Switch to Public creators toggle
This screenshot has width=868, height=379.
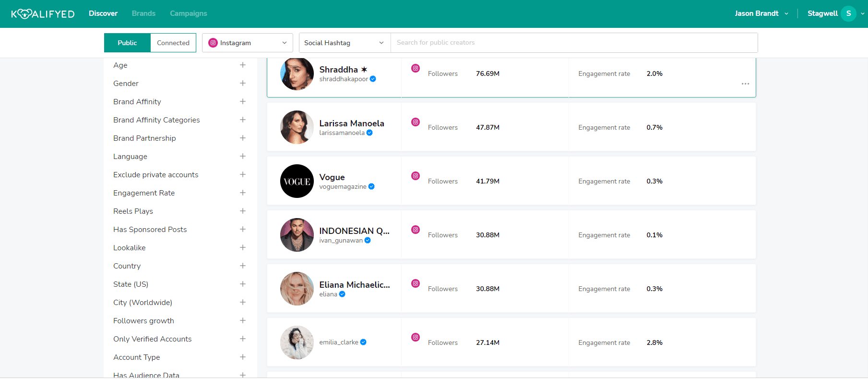(x=127, y=43)
